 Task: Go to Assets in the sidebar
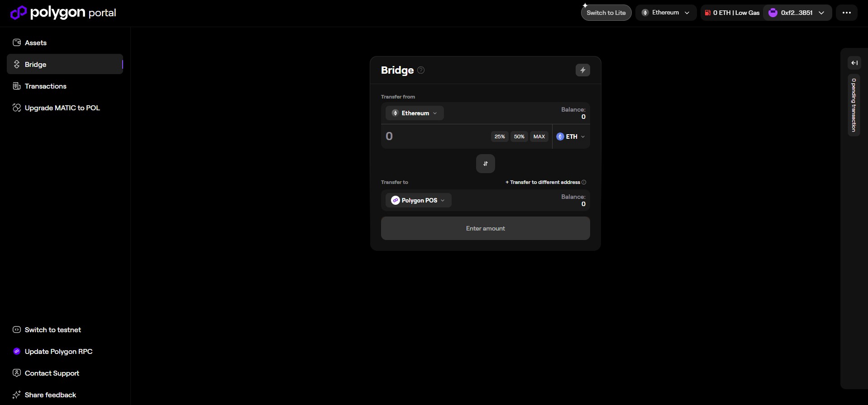(x=35, y=43)
